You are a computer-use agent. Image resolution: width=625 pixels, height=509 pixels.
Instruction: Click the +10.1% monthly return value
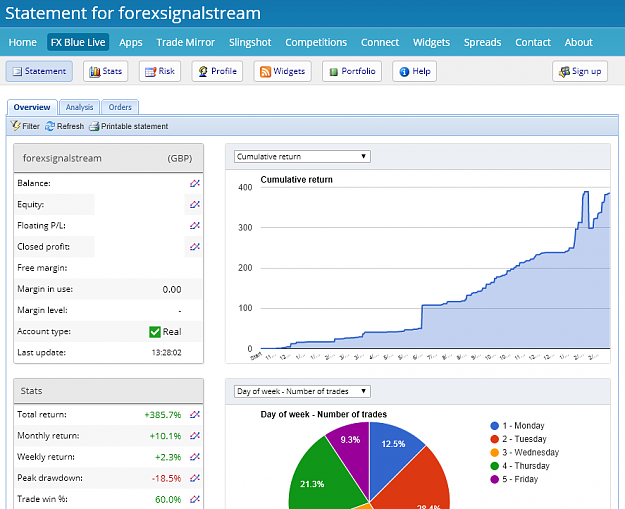pos(165,436)
